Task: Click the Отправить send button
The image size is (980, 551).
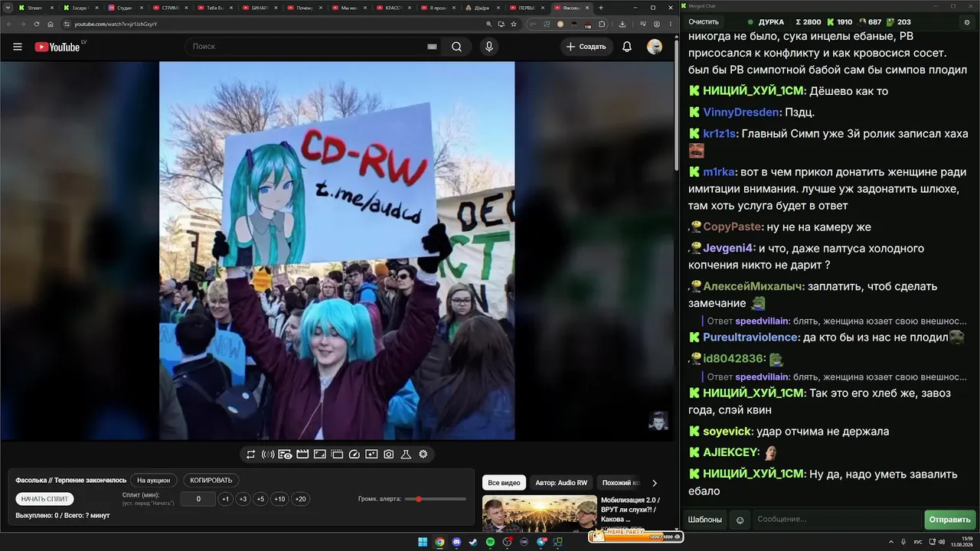Action: click(949, 520)
